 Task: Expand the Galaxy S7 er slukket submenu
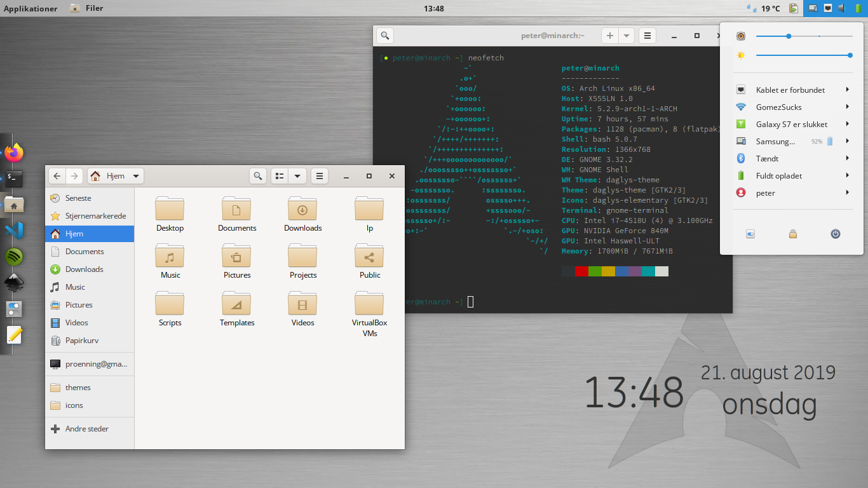(x=793, y=124)
